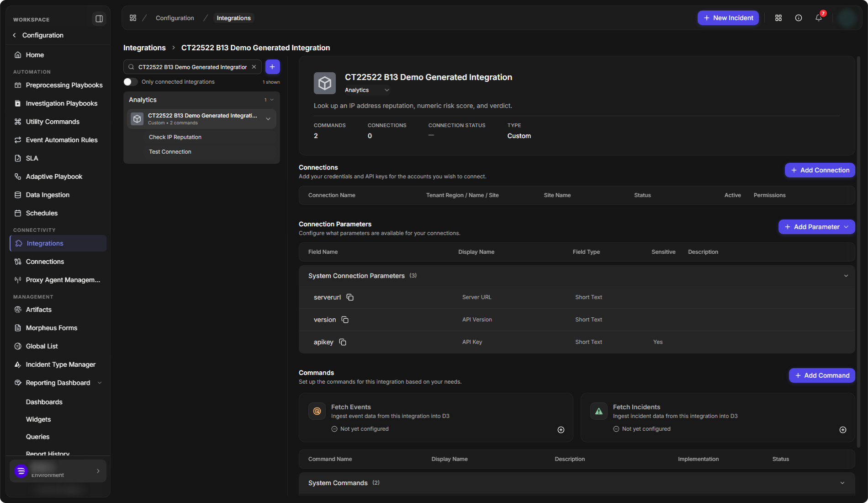This screenshot has width=868, height=503.
Task: Focus the integration search field
Action: click(192, 67)
